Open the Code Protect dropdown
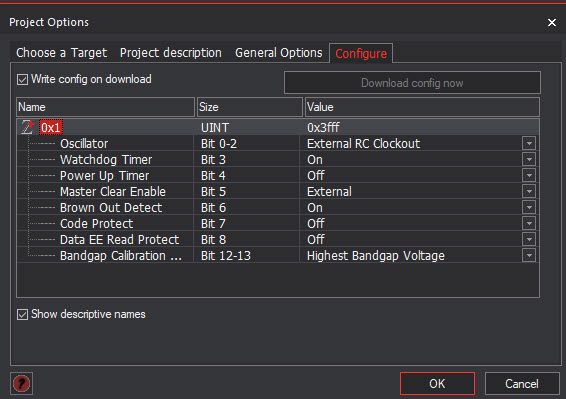The image size is (566, 399). [x=529, y=224]
